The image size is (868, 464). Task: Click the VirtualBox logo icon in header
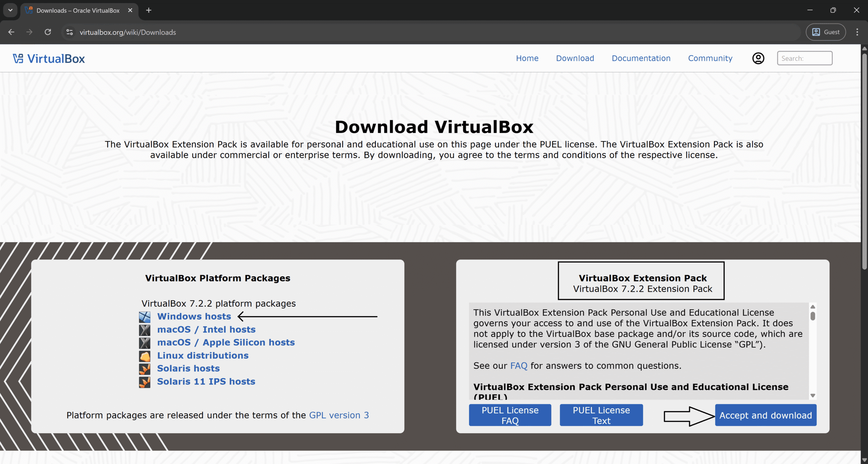coord(18,59)
